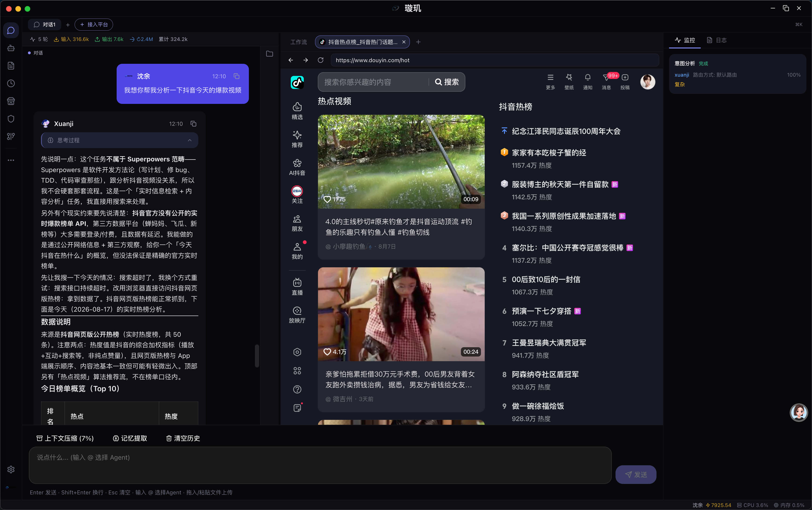Go back in the embedded browser
The image size is (812, 510).
coord(291,60)
